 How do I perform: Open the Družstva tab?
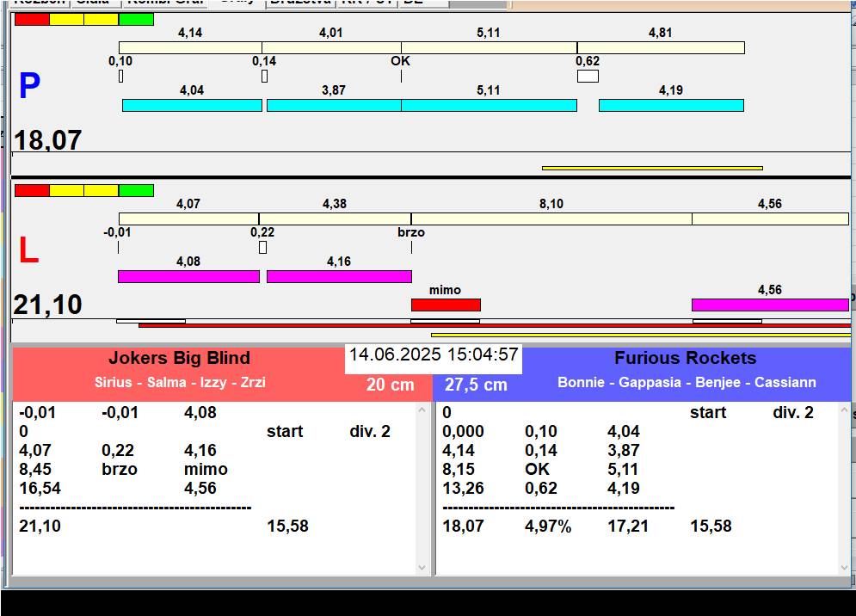pyautogui.click(x=299, y=3)
